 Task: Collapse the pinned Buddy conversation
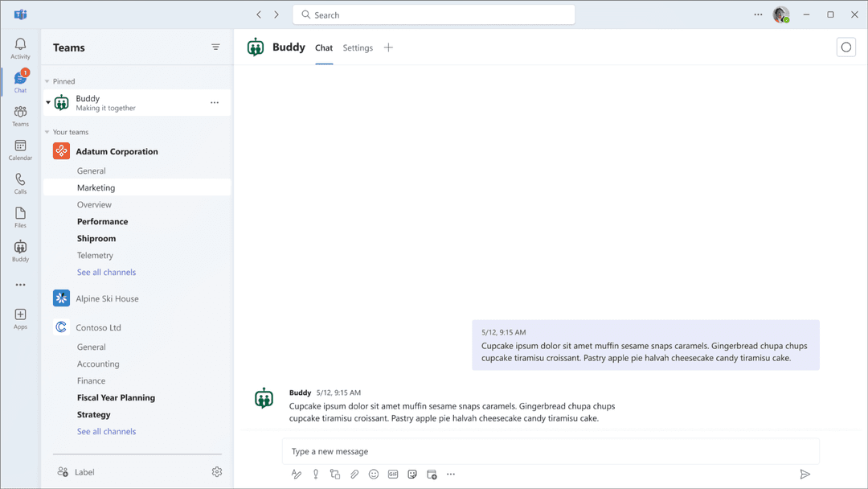[x=47, y=102]
